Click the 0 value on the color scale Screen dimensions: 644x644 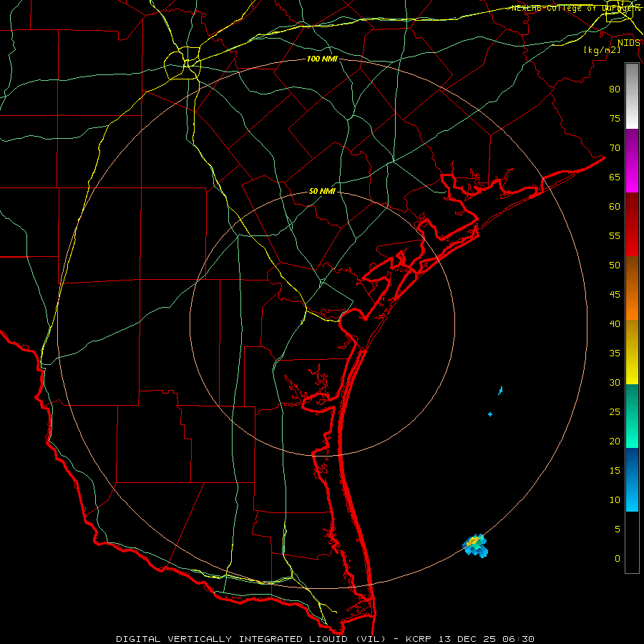[618, 559]
